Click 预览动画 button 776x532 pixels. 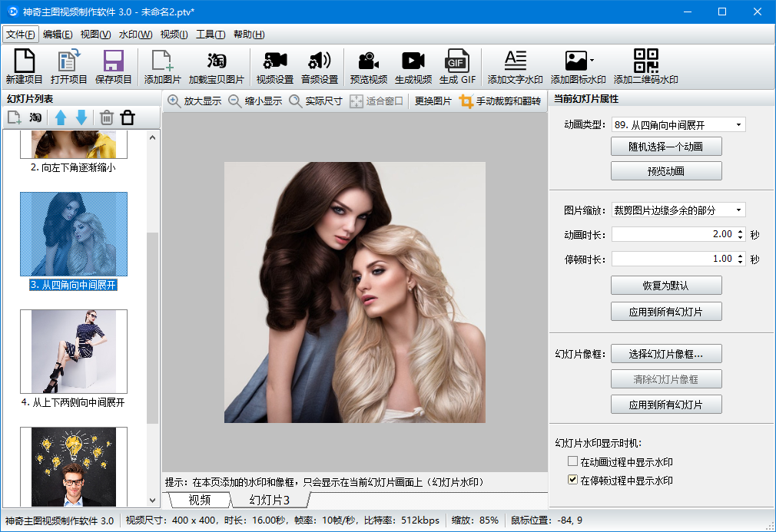[666, 171]
